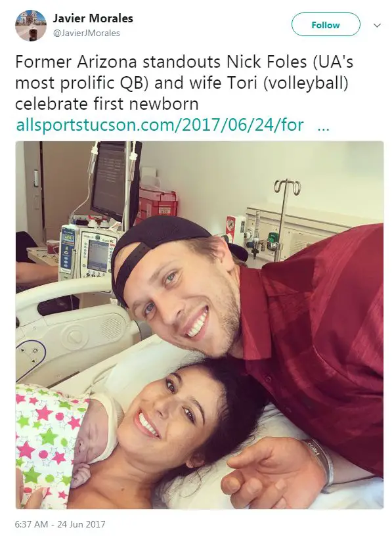392x536 pixels.
Task: Open the allsportstucson.com article link
Action: [x=160, y=125]
